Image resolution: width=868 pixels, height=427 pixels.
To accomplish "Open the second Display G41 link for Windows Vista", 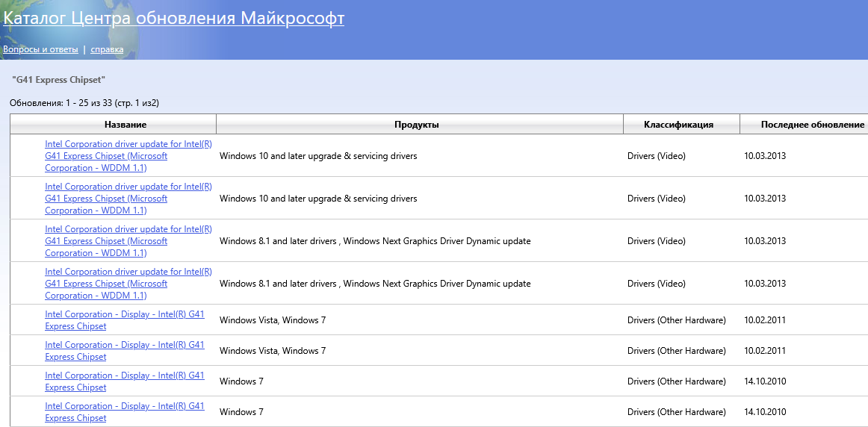I will (x=124, y=345).
